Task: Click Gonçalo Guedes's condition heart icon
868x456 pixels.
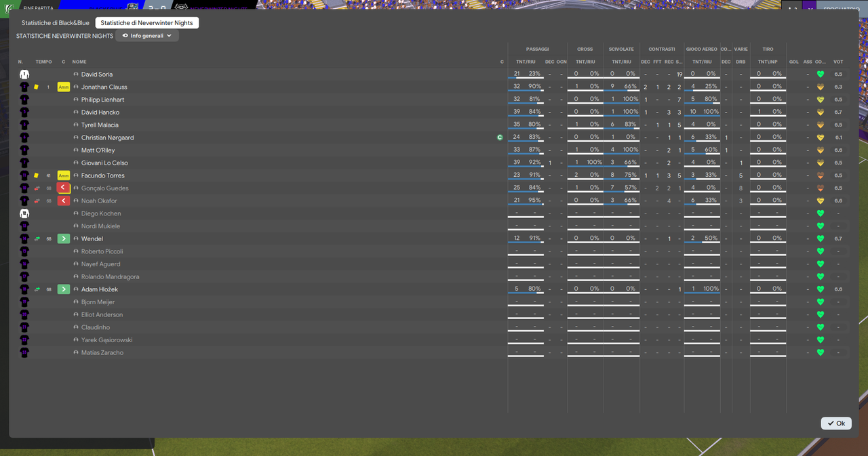Action: pyautogui.click(x=821, y=188)
